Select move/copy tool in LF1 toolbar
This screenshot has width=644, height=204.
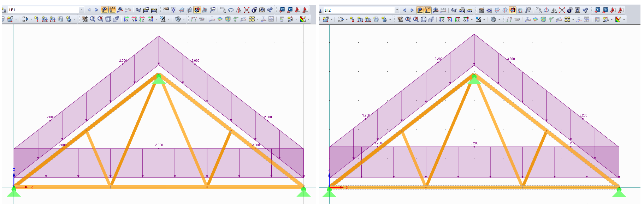pos(223,10)
